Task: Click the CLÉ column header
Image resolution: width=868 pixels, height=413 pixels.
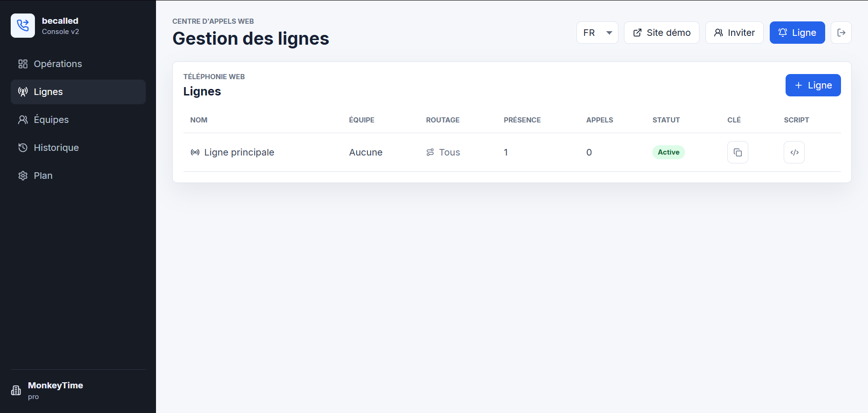Action: point(734,120)
